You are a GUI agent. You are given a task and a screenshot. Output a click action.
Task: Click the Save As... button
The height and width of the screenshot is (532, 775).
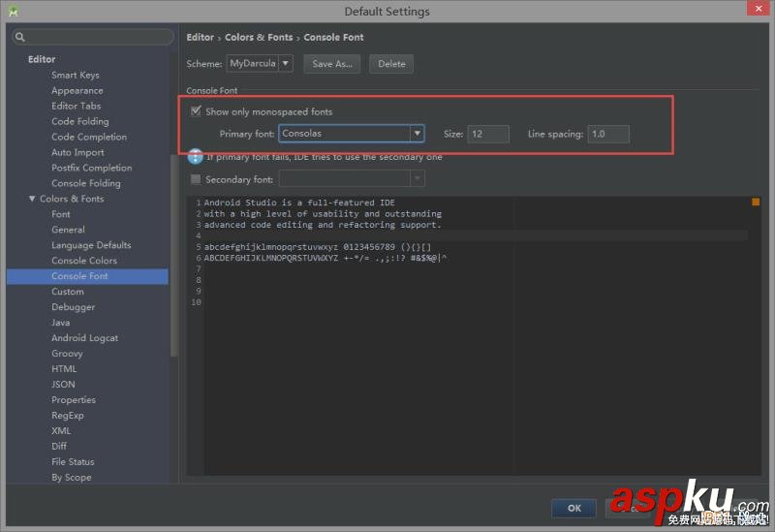(x=332, y=64)
